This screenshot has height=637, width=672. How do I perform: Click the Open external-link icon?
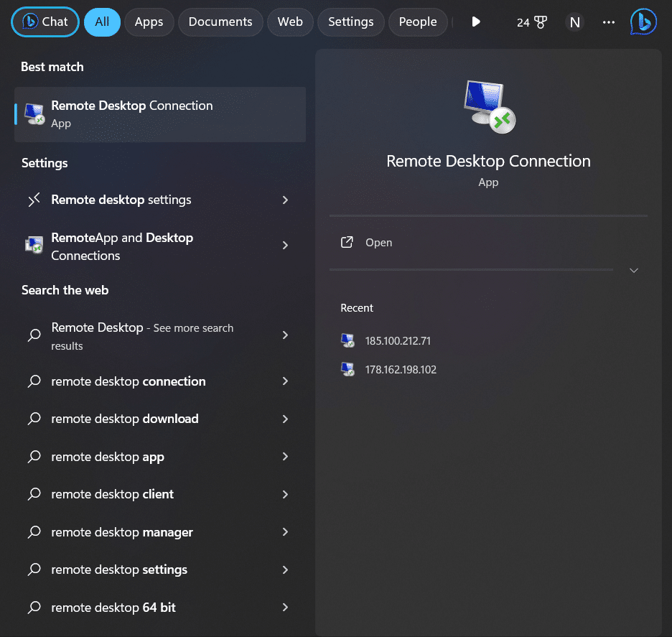pyautogui.click(x=347, y=242)
